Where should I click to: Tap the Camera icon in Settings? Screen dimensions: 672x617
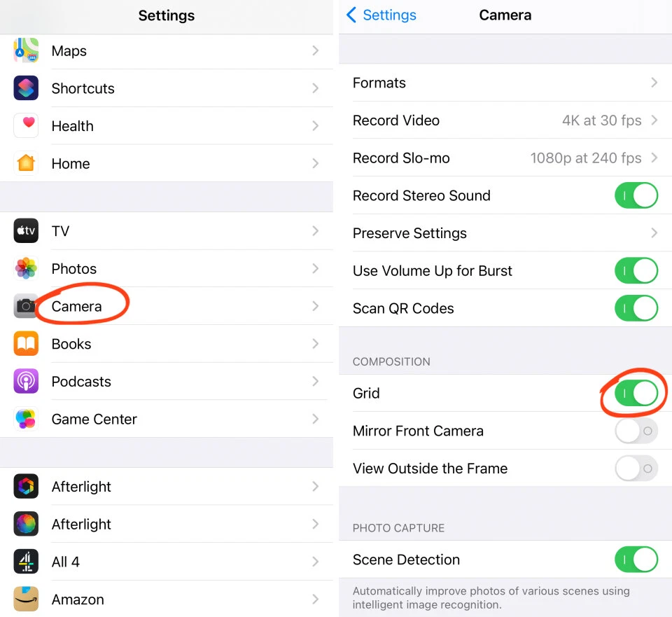point(26,306)
